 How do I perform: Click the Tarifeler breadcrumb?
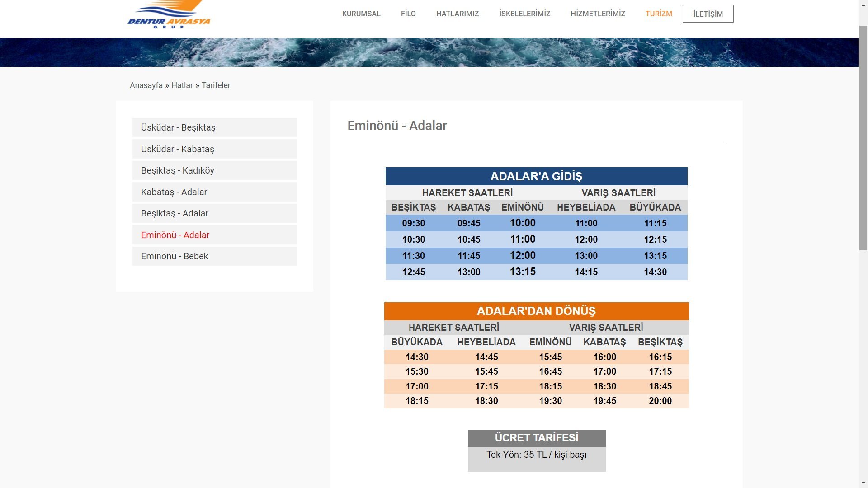pyautogui.click(x=216, y=85)
